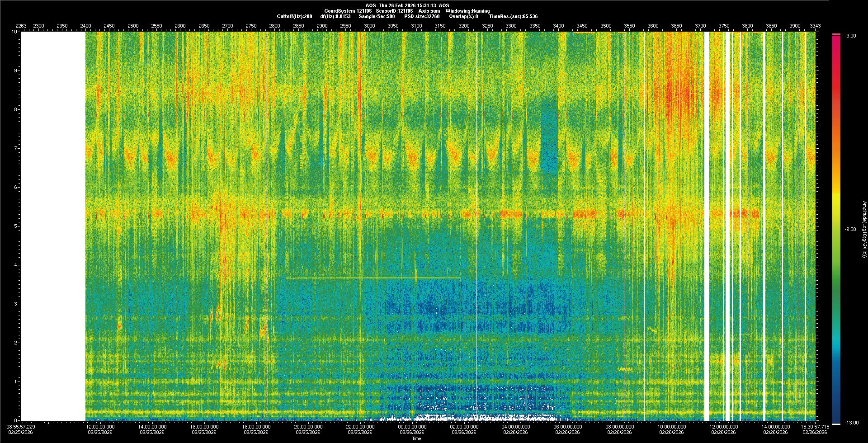Click the -9.50 colorbar tick label
The width and height of the screenshot is (868, 443).
(x=850, y=229)
